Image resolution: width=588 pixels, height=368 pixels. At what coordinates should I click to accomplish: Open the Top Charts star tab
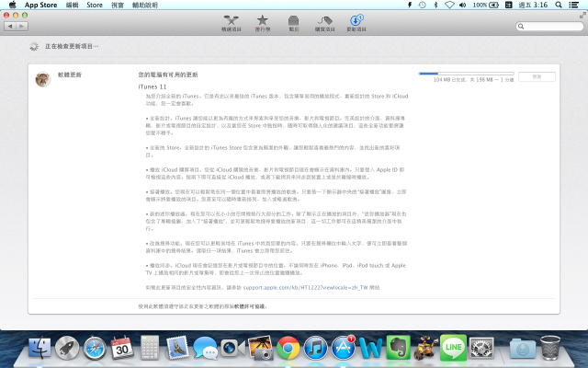tap(263, 23)
